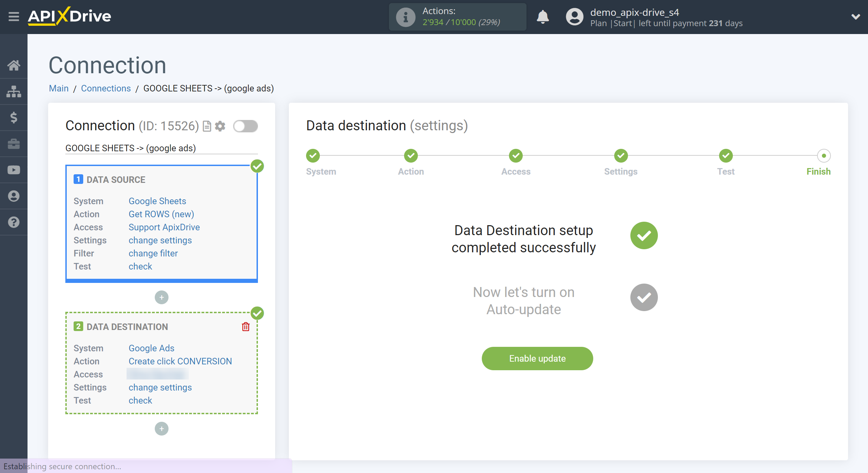
Task: Click change filter link
Action: tap(153, 253)
